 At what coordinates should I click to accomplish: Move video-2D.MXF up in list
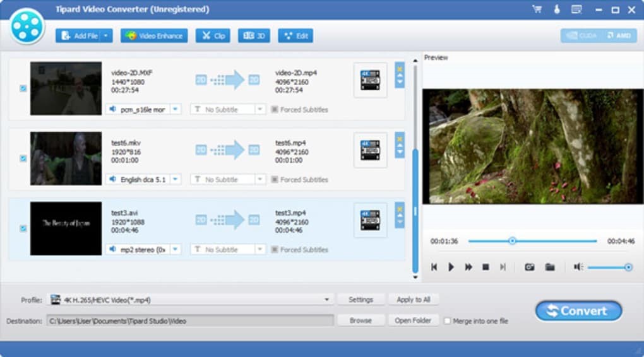[400, 76]
